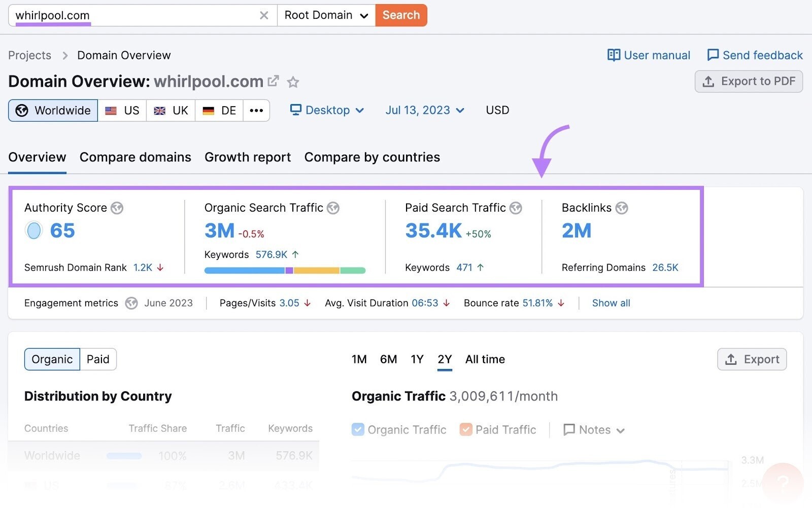
Task: Select the 6M time range
Action: (x=388, y=359)
